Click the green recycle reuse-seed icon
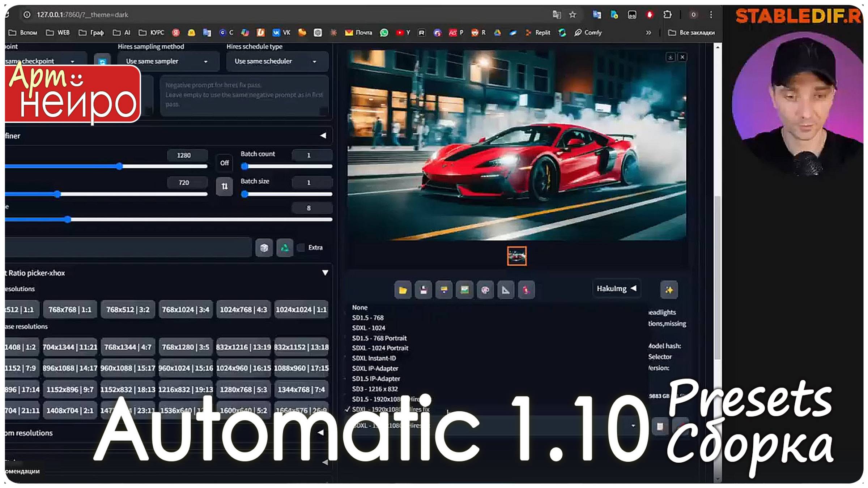Image resolution: width=868 pixels, height=488 pixels. click(285, 248)
